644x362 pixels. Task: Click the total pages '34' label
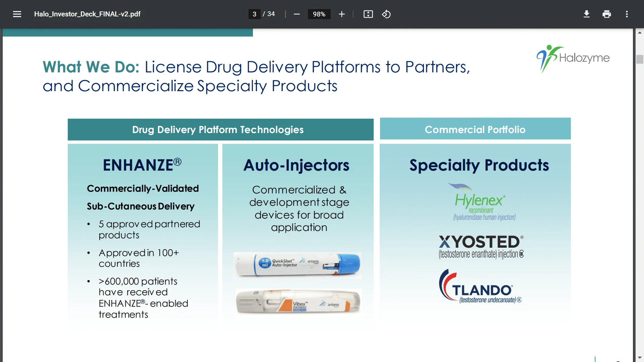(x=271, y=14)
